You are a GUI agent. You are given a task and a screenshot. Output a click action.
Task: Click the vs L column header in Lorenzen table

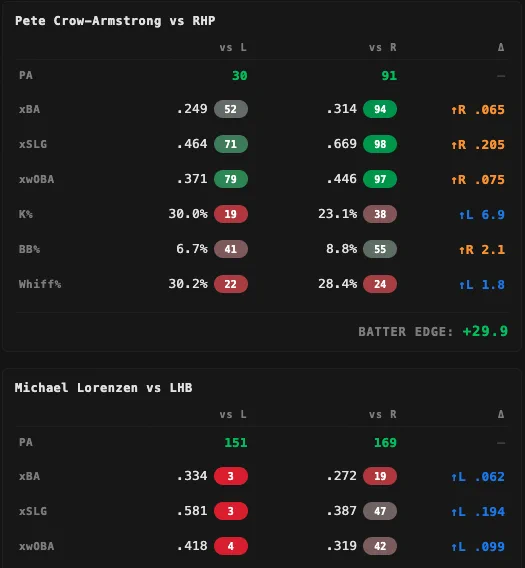tap(233, 414)
